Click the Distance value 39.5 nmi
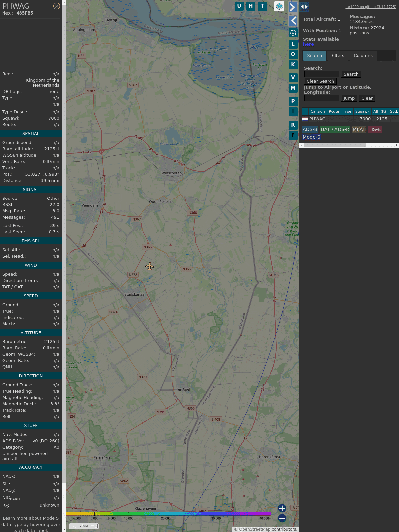Viewport: 399px width, 532px height. 50,181
